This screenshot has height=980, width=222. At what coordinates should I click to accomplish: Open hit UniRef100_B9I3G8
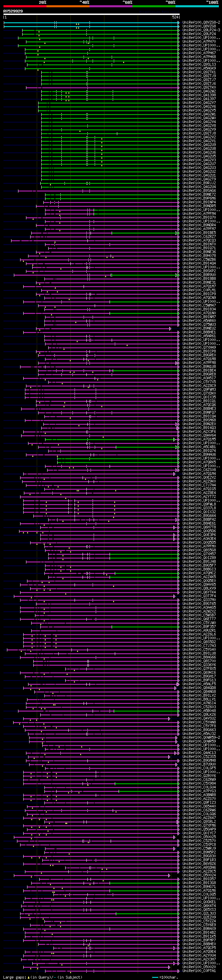pos(199,883)
